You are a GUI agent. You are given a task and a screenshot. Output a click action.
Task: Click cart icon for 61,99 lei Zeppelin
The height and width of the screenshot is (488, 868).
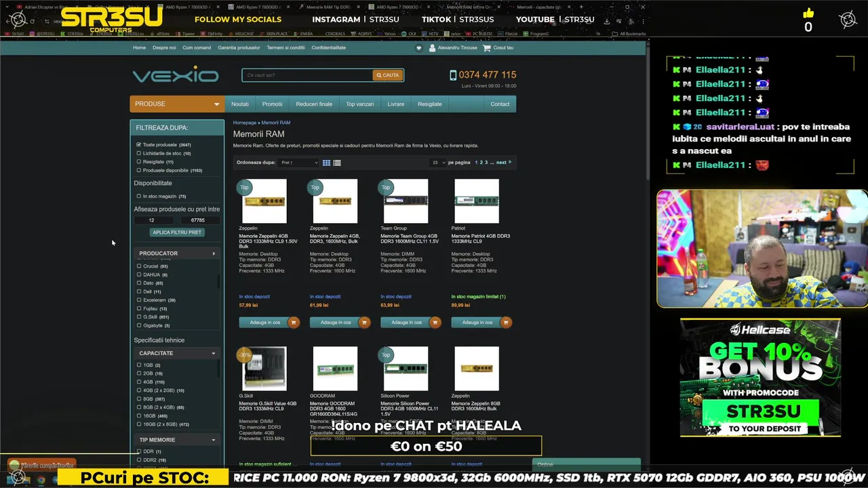[x=364, y=323]
